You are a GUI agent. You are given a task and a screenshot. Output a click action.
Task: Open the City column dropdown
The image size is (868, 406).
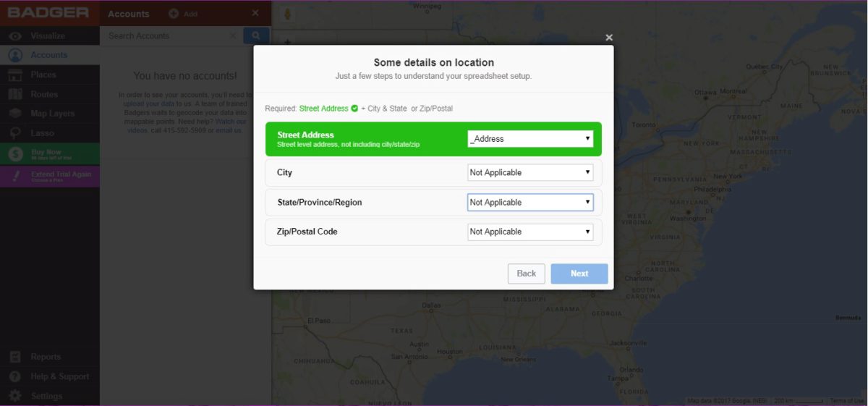tap(530, 172)
